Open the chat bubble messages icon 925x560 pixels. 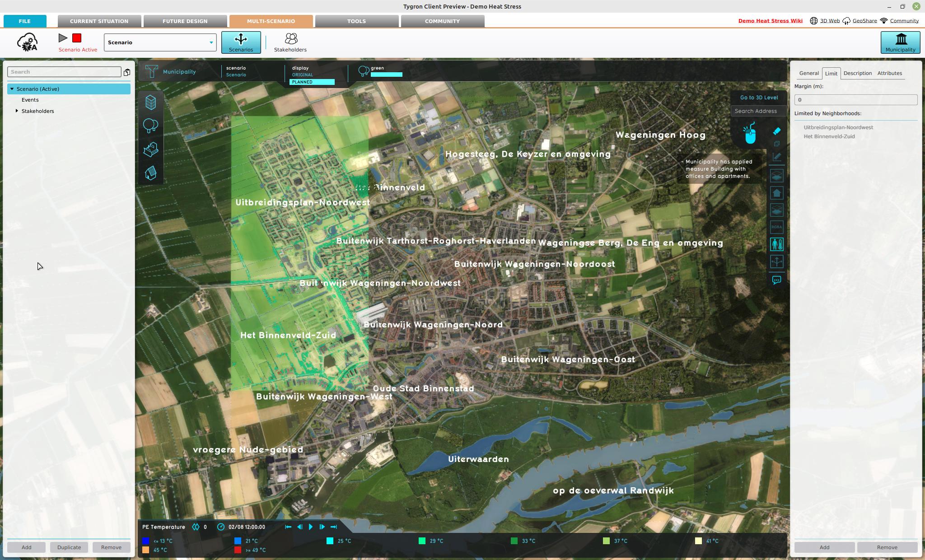pos(776,280)
